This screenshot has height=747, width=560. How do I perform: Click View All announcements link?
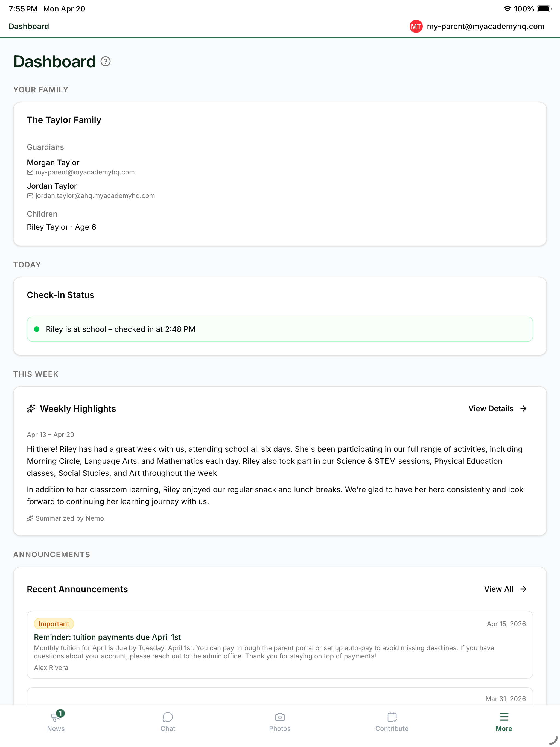point(498,589)
